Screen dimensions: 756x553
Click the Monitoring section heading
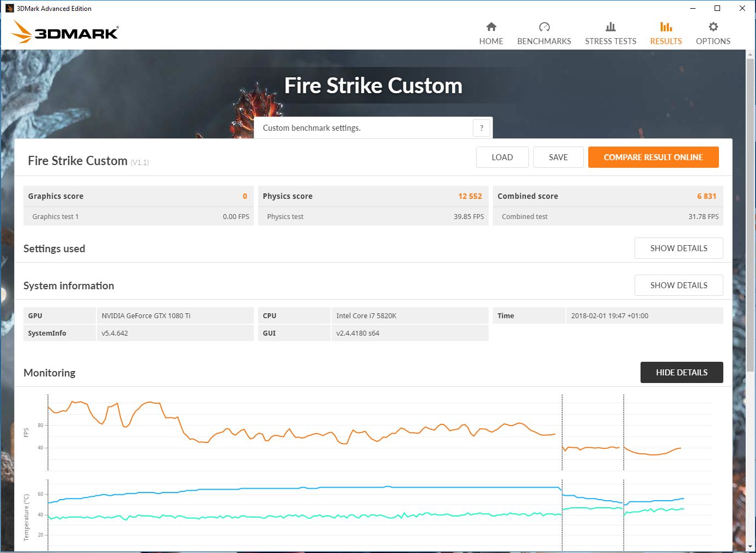50,373
